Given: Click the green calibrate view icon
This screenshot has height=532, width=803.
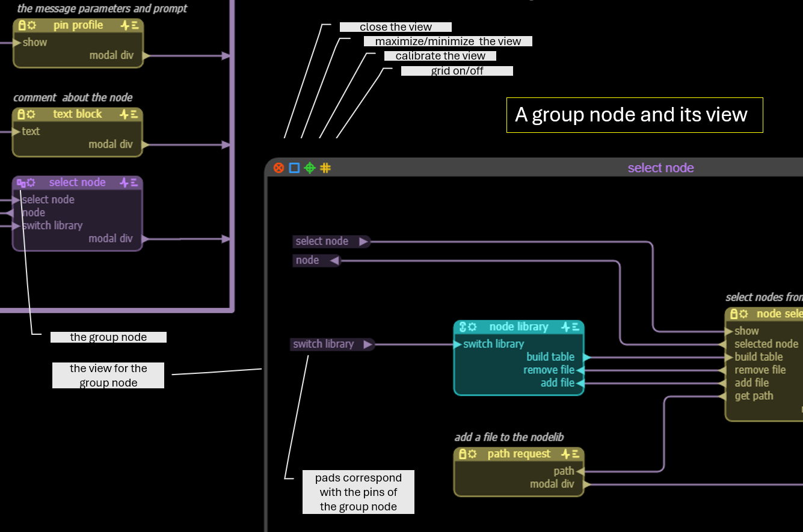Looking at the screenshot, I should tap(310, 168).
